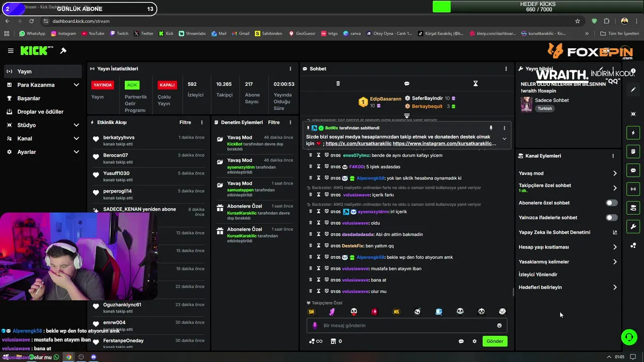The width and height of the screenshot is (644, 362).
Task: Open Hedefleri belirleyin options
Action: (568, 287)
